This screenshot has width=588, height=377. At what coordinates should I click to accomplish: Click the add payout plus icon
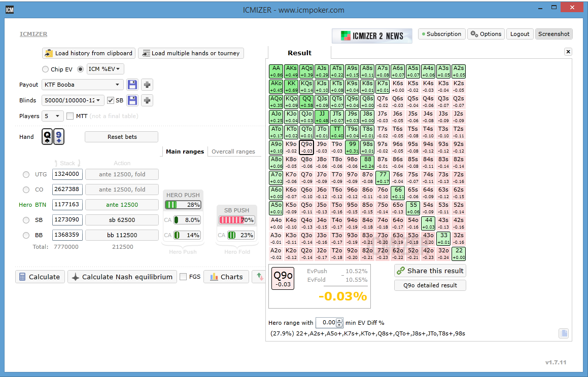147,85
